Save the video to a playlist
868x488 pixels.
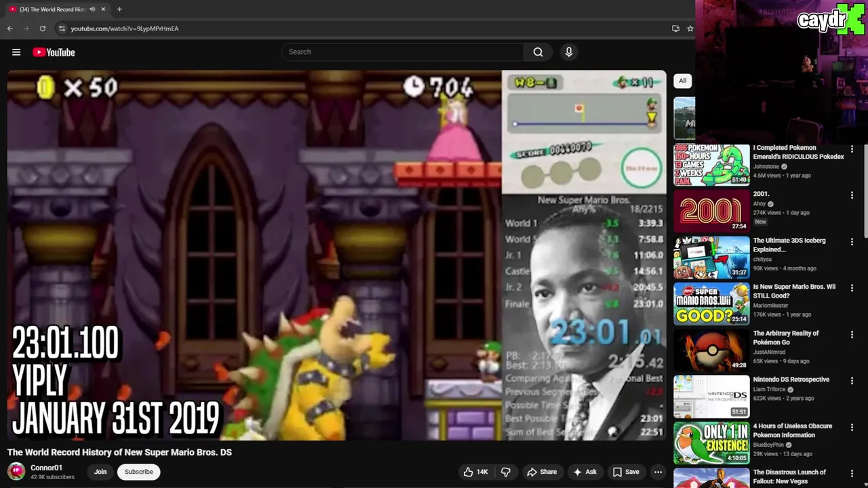tap(626, 472)
